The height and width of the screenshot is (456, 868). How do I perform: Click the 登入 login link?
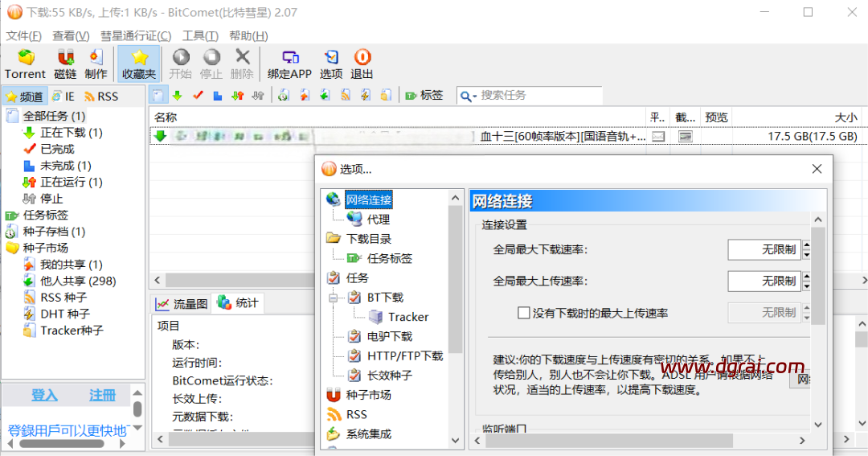[x=44, y=396]
